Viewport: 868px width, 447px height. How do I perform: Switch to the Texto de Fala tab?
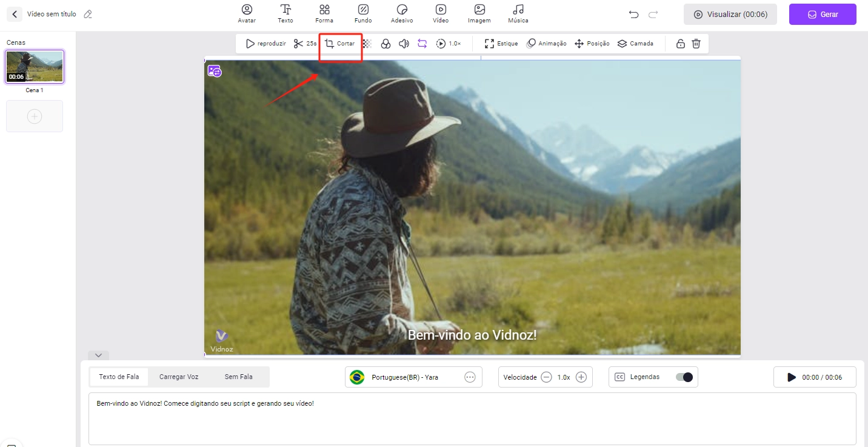[x=119, y=377]
